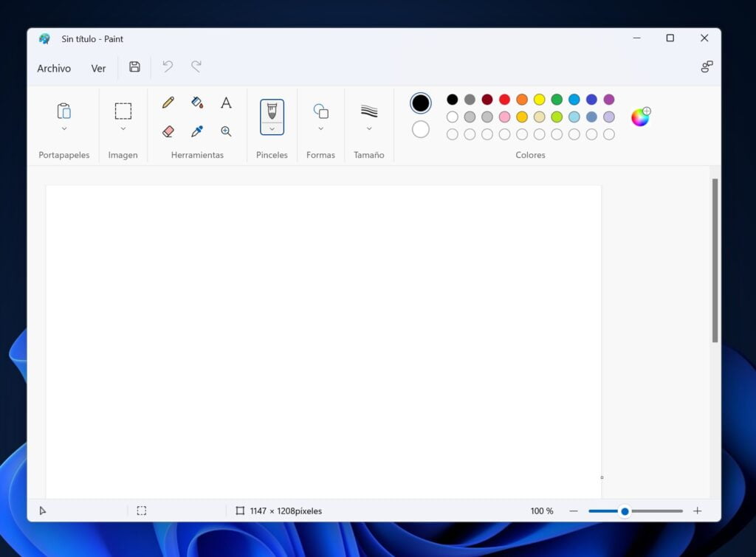Image resolution: width=756 pixels, height=557 pixels.
Task: Pick the white palette color in second row
Action: click(453, 117)
